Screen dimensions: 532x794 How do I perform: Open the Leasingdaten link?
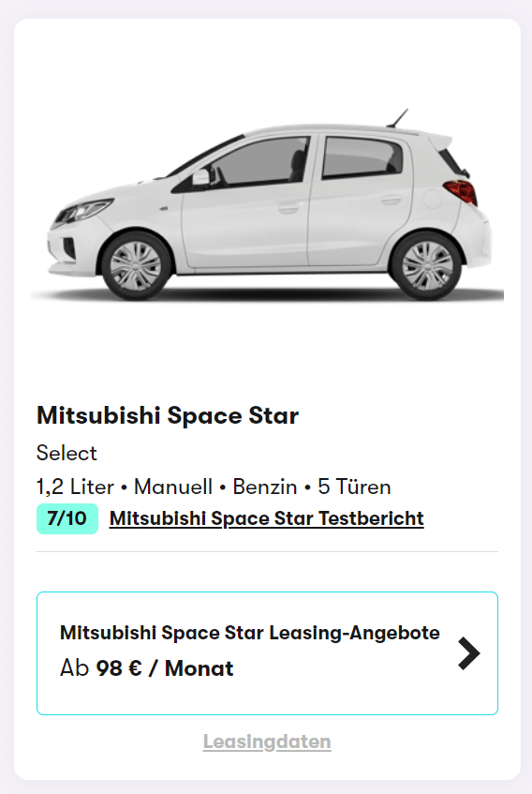tap(267, 742)
